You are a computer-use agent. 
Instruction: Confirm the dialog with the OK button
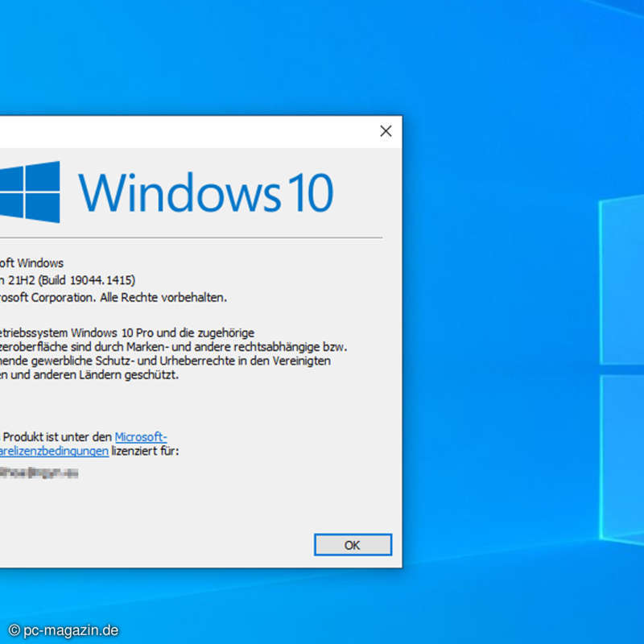click(352, 545)
